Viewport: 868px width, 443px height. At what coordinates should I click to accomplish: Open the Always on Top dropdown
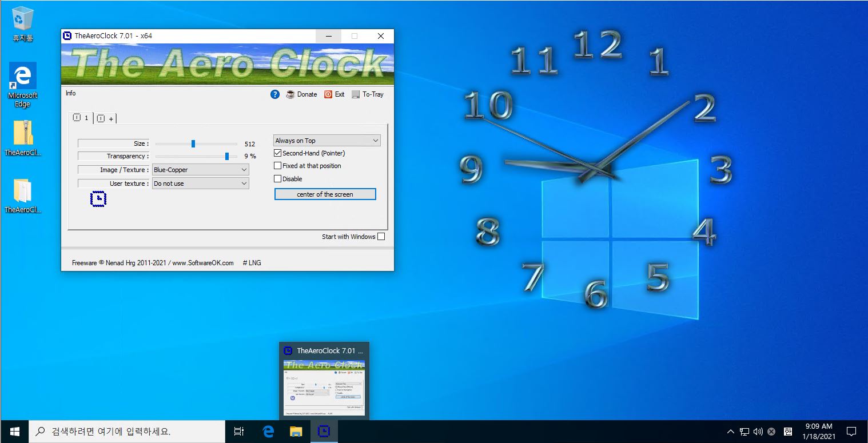[327, 141]
